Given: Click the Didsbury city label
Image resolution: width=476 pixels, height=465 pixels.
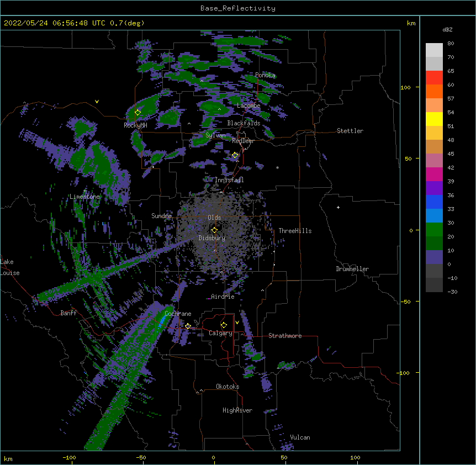Looking at the screenshot, I should (212, 238).
